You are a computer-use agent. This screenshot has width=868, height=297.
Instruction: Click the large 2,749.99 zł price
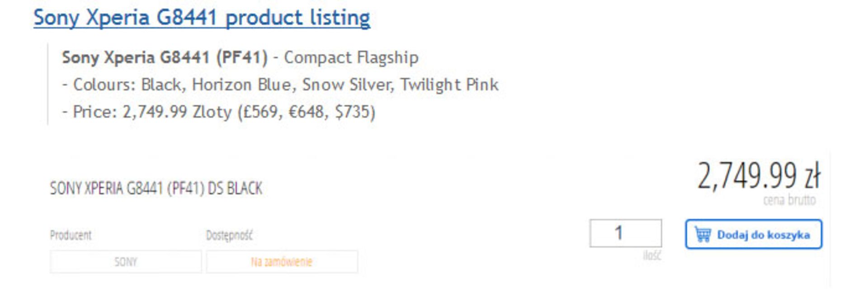click(758, 176)
